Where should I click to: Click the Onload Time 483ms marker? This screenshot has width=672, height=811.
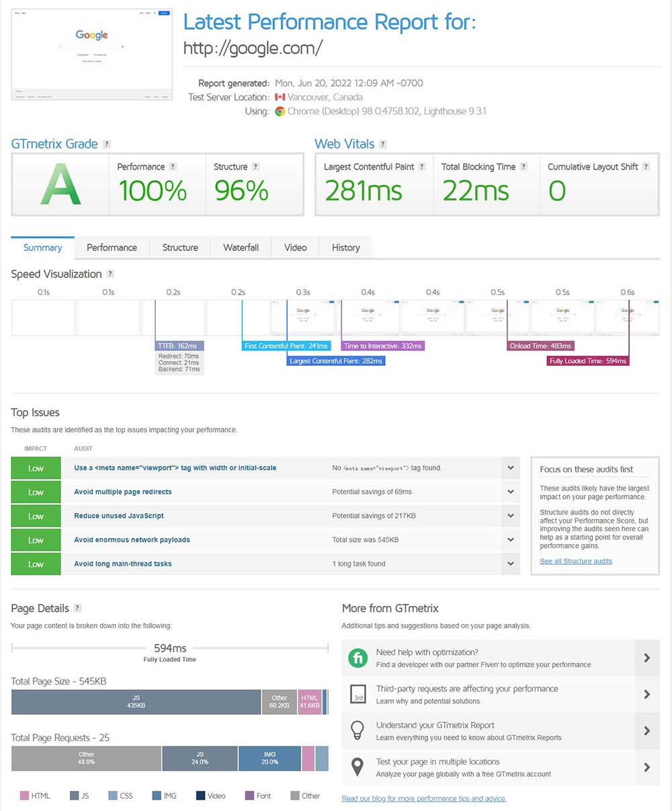[x=541, y=346]
